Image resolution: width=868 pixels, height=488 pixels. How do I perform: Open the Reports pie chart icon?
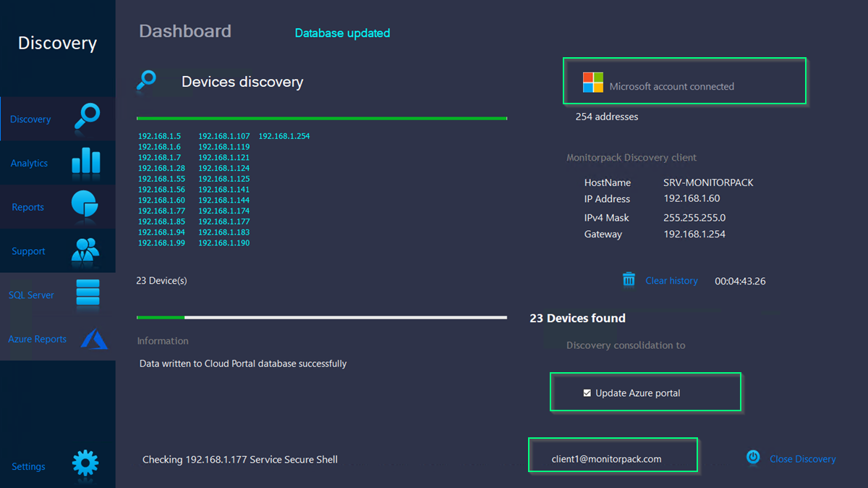85,204
